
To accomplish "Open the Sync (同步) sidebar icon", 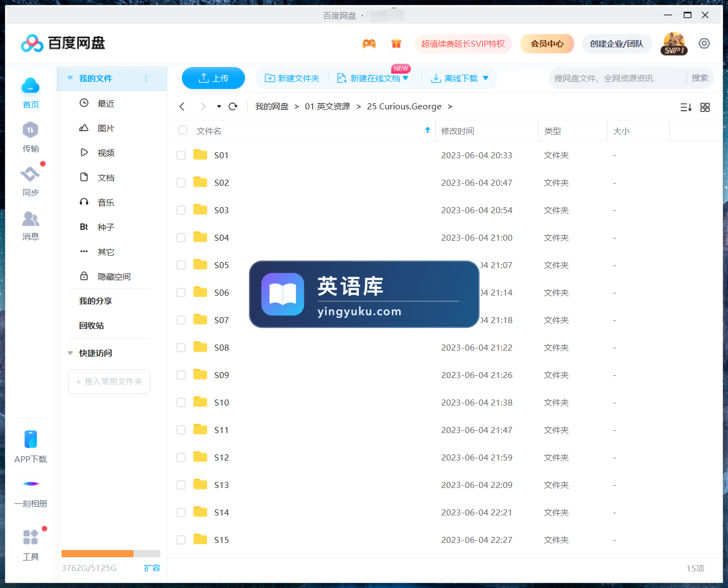I will 30,174.
